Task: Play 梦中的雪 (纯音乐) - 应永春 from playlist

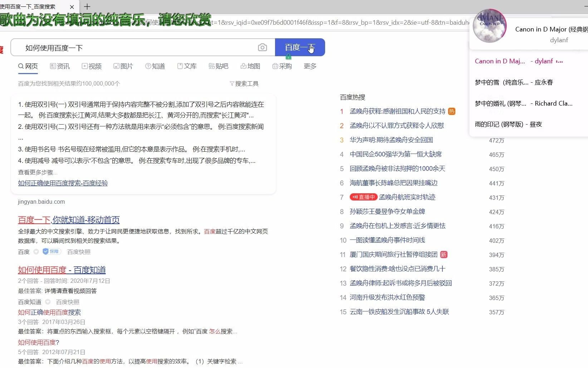Action: pos(514,82)
